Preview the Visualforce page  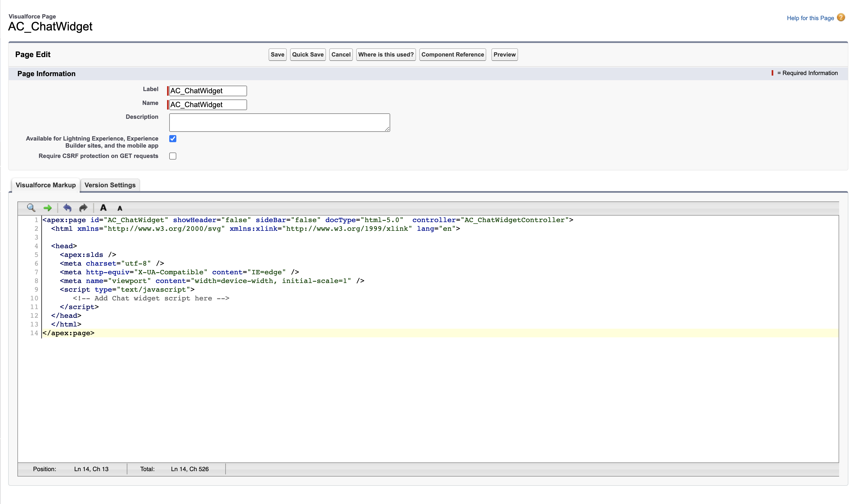pos(504,55)
